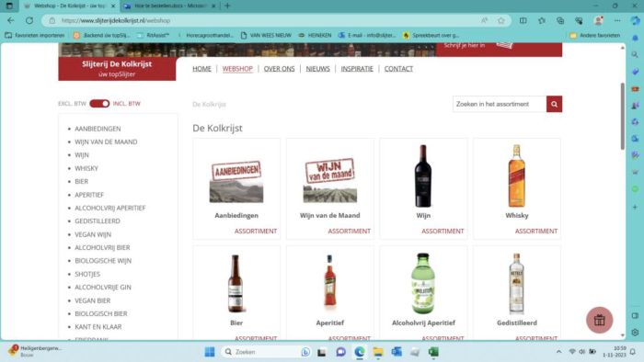Click the red search magnifier button
644x362 pixels.
pos(554,104)
